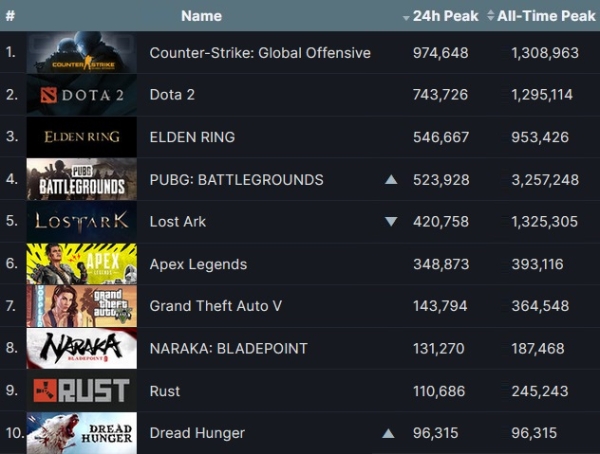The width and height of the screenshot is (600, 454).
Task: Click the up-trend arrow next to PUBG
Action: click(x=391, y=180)
